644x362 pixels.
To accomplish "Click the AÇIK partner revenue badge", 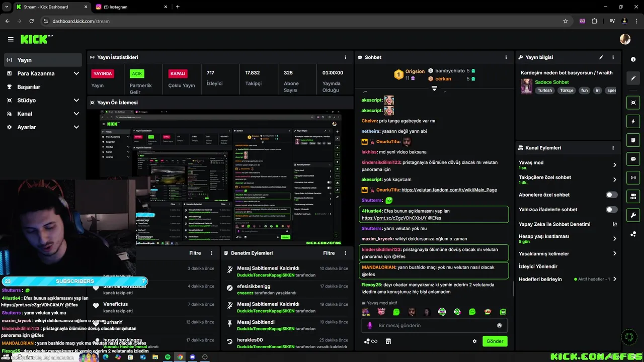I will (137, 73).
